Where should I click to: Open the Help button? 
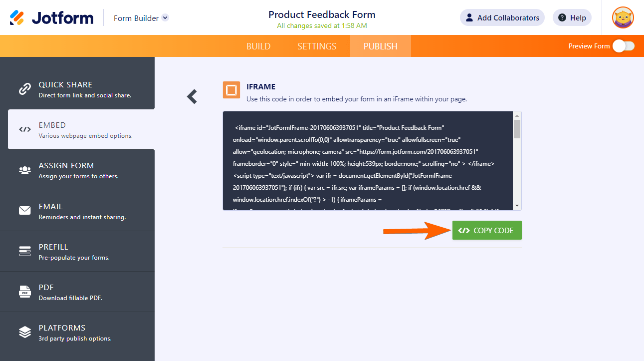pyautogui.click(x=572, y=18)
